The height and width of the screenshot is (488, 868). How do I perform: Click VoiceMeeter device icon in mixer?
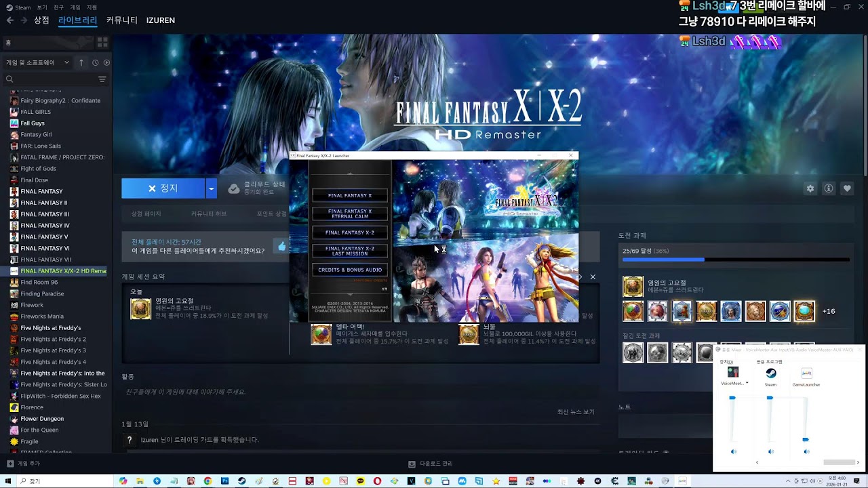733,372
